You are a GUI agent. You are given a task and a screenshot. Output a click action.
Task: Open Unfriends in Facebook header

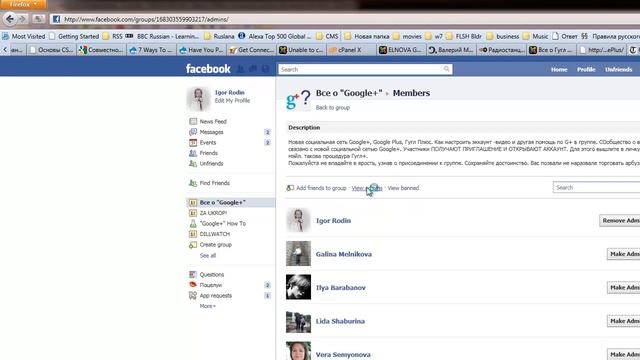pos(618,69)
